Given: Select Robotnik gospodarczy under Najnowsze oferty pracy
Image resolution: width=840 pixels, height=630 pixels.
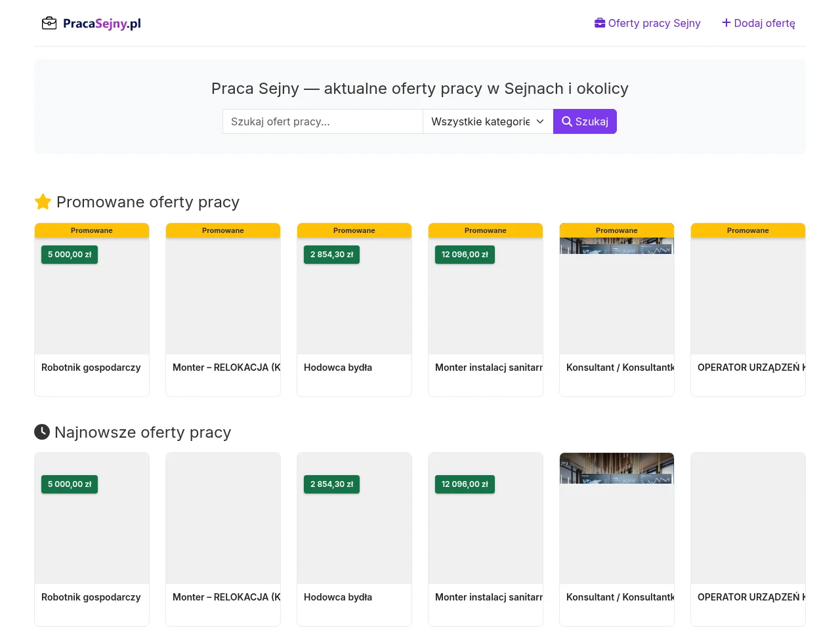Looking at the screenshot, I should (91, 597).
